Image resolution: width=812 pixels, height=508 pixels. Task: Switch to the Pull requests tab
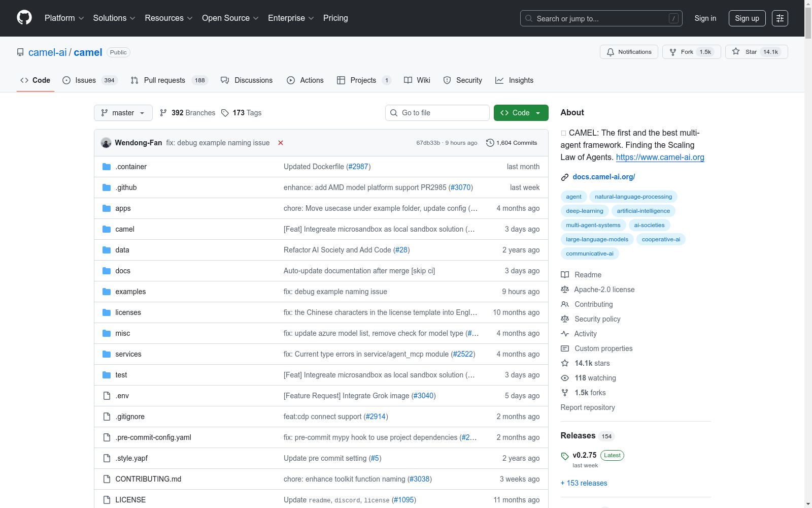pos(169,80)
